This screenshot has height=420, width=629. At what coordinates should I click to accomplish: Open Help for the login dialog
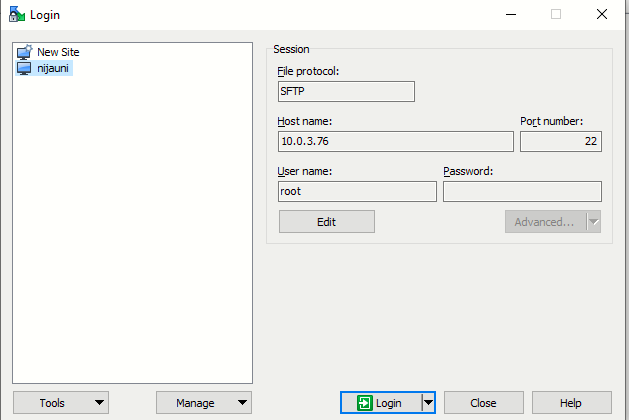[x=572, y=403]
